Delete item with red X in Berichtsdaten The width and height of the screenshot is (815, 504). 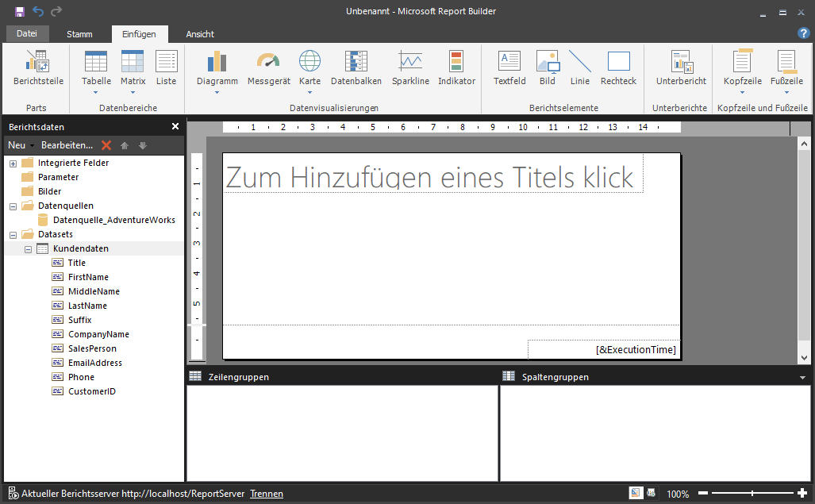(106, 145)
